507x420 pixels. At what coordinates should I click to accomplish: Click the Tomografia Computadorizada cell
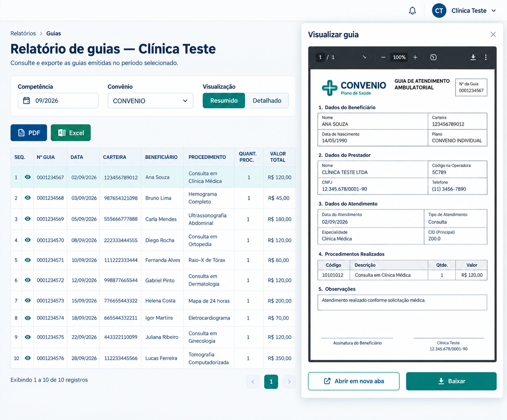[x=209, y=358]
